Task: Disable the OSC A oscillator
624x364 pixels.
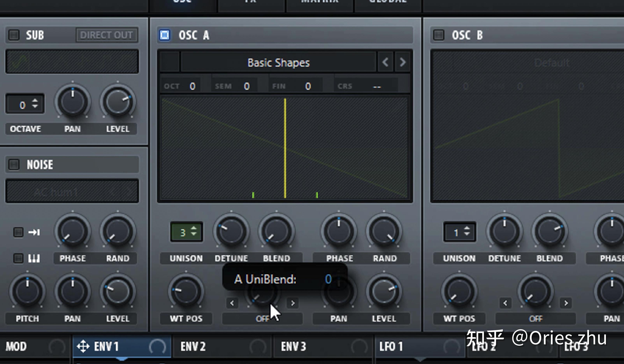Action: coord(165,35)
